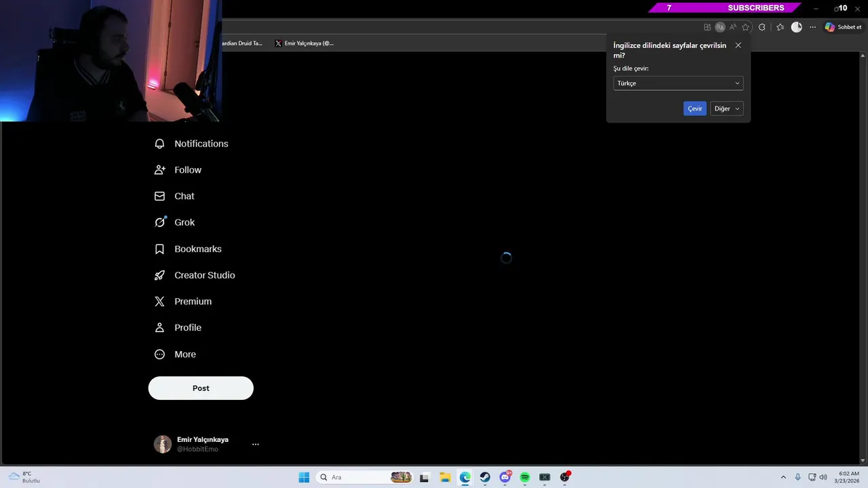Image resolution: width=868 pixels, height=488 pixels.
Task: Click the read aloud icon in address bar
Action: (x=733, y=27)
